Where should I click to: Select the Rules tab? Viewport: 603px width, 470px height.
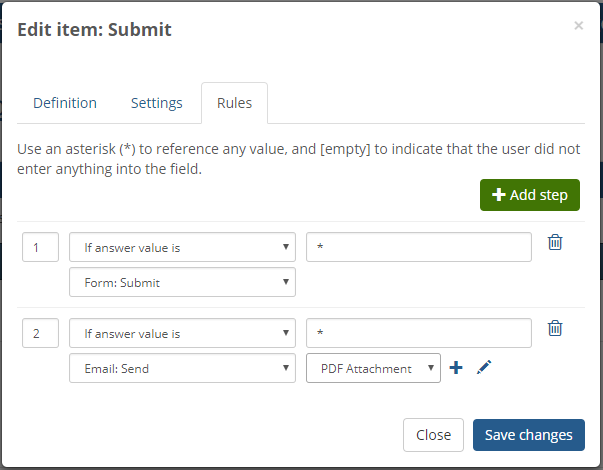click(x=235, y=103)
